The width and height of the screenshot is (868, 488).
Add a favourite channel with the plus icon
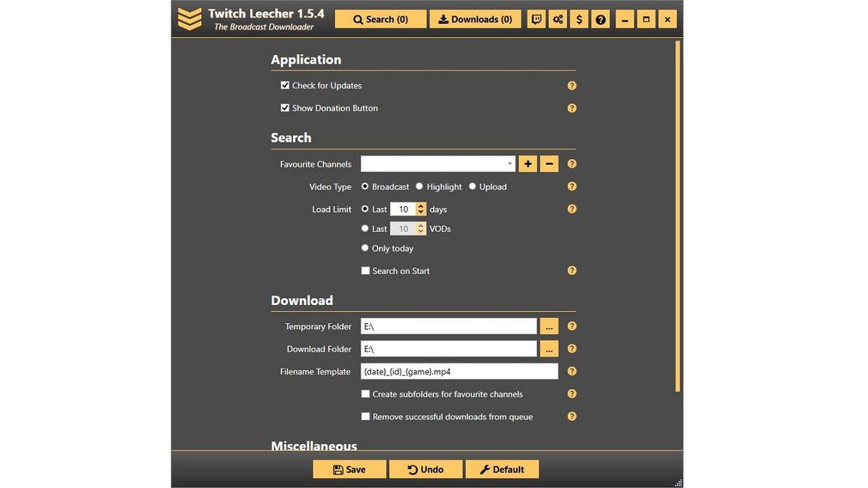point(527,163)
